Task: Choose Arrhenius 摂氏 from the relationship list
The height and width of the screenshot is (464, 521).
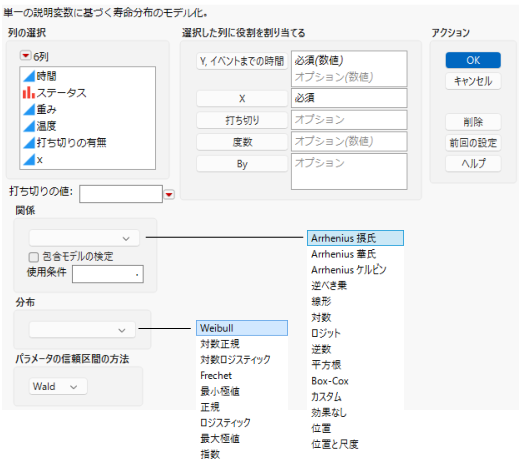Action: (x=355, y=238)
